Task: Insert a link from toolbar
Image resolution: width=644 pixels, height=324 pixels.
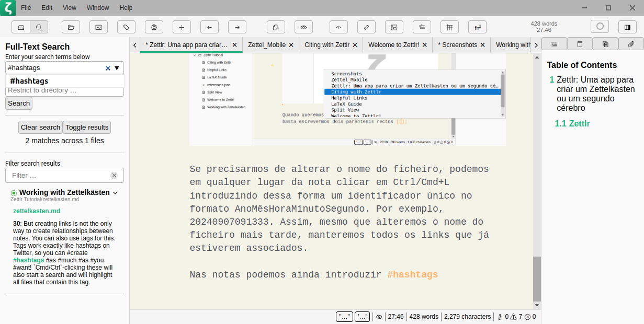Action: tap(366, 27)
